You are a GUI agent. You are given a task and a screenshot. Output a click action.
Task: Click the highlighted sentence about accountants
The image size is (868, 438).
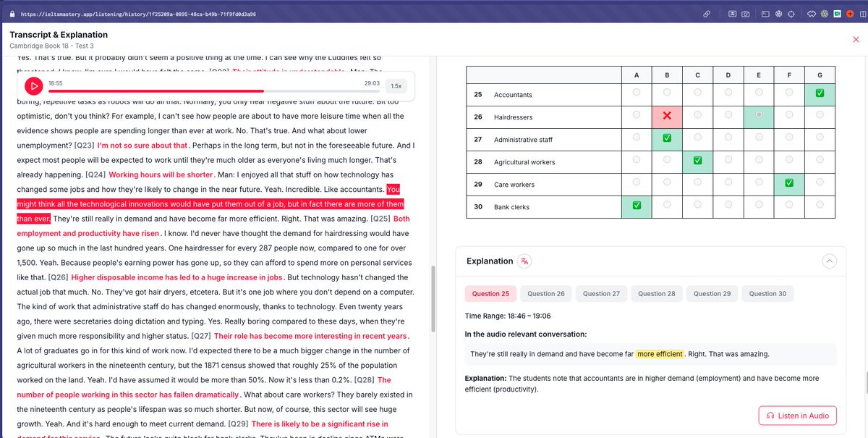(x=210, y=203)
